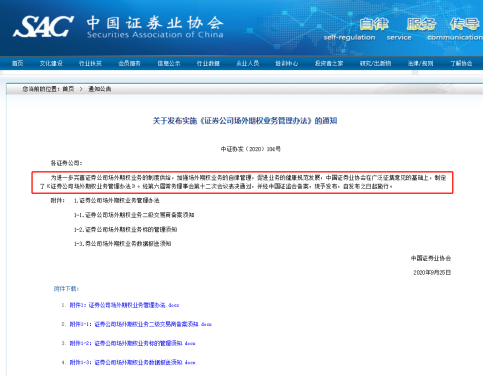Screen dimensions: 484x376
Task: Open the 培训中心 navigation menu item
Action: [x=287, y=63]
